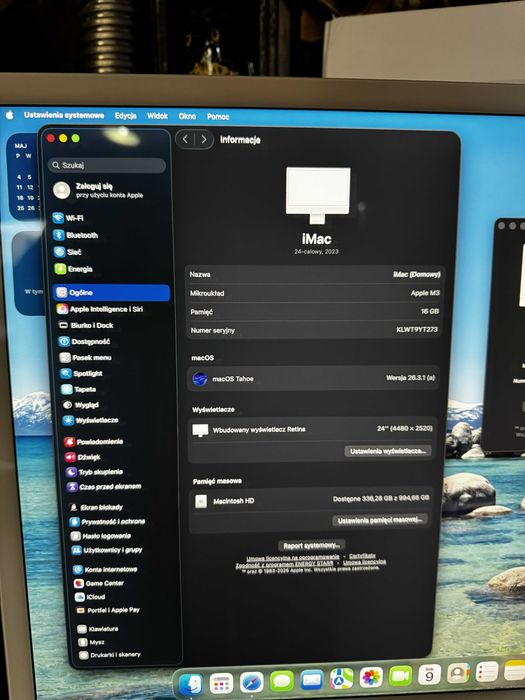
Task: Open Czas przed ekranem settings
Action: pos(104,487)
